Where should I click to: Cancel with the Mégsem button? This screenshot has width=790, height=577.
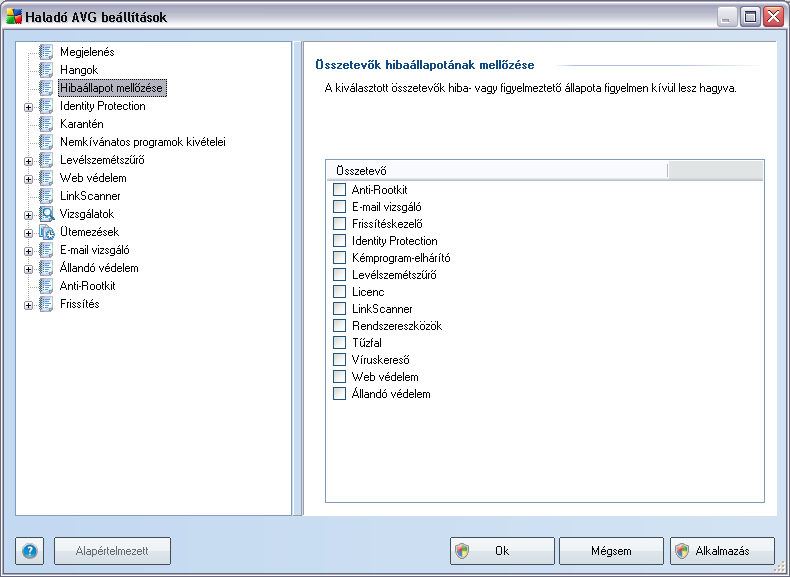[611, 551]
